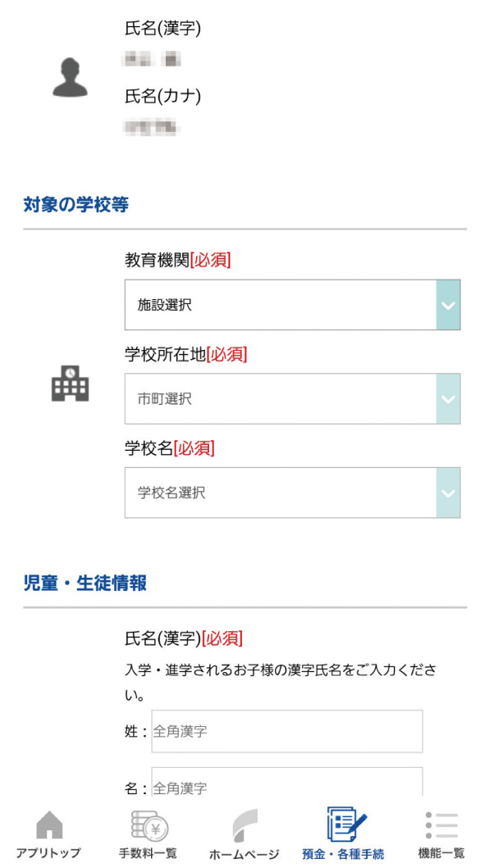Click the 学校所在地 dropdown chevron arrow
The height and width of the screenshot is (868, 489).
(x=449, y=398)
